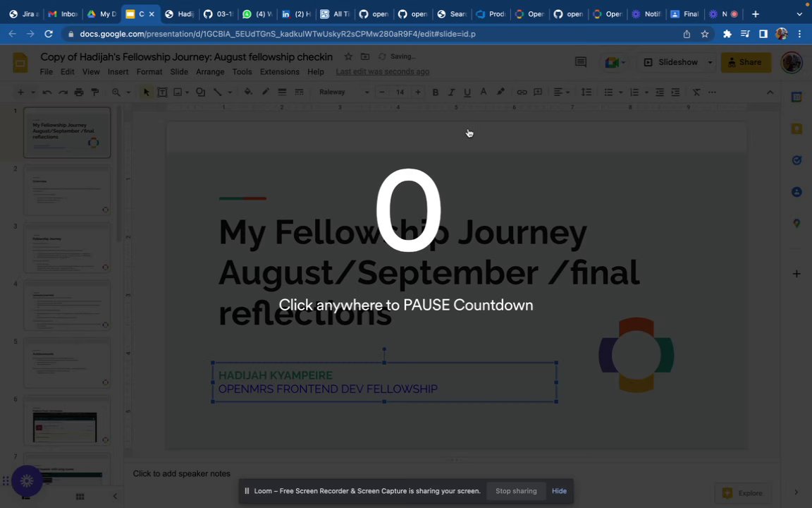The image size is (812, 508).
Task: Switch to the Gmail Inbox browser tab
Action: pyautogui.click(x=63, y=14)
